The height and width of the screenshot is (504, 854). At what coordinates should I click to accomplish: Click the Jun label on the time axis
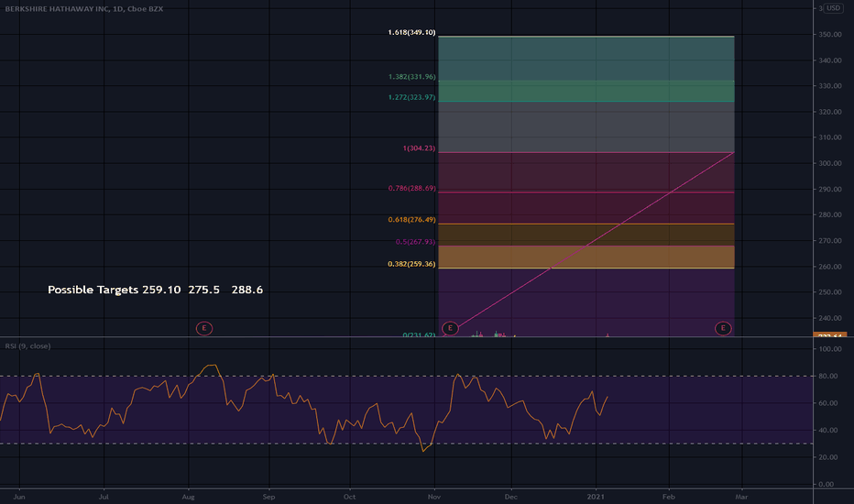click(x=19, y=497)
